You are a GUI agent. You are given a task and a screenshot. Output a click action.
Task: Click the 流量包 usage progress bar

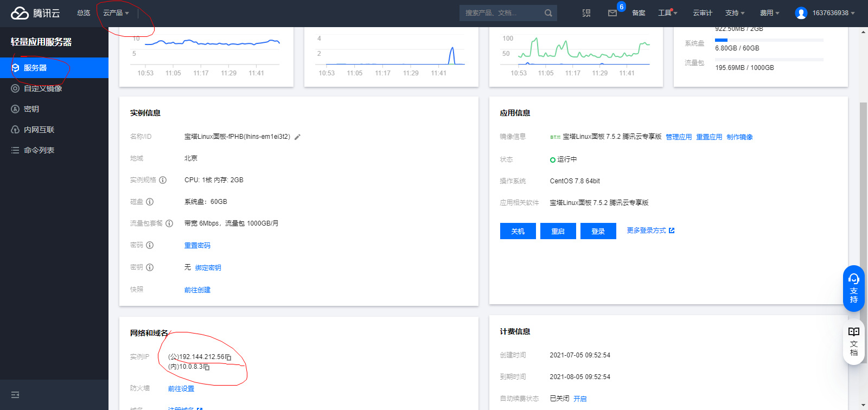pyautogui.click(x=769, y=60)
